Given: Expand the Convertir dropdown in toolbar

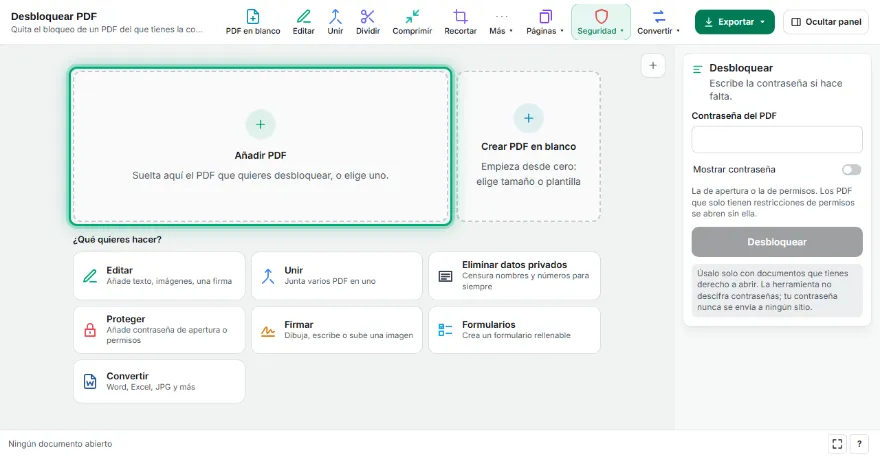Looking at the screenshot, I should [658, 22].
